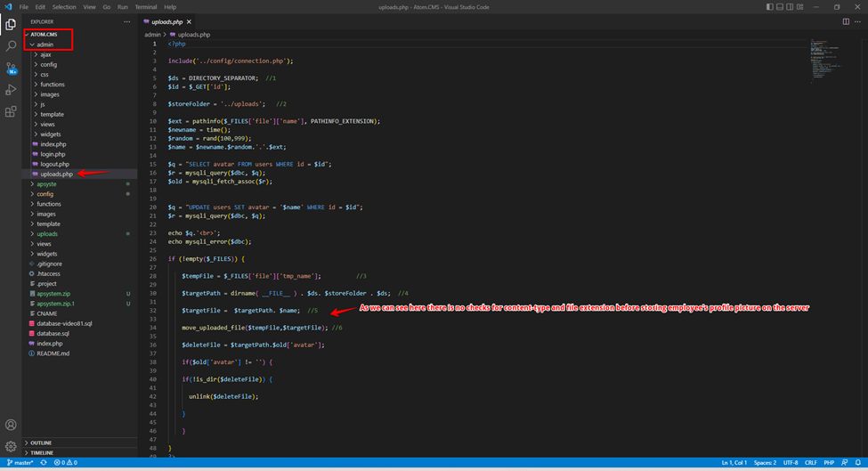
Task: Open the Search view icon
Action: pyautogui.click(x=11, y=46)
